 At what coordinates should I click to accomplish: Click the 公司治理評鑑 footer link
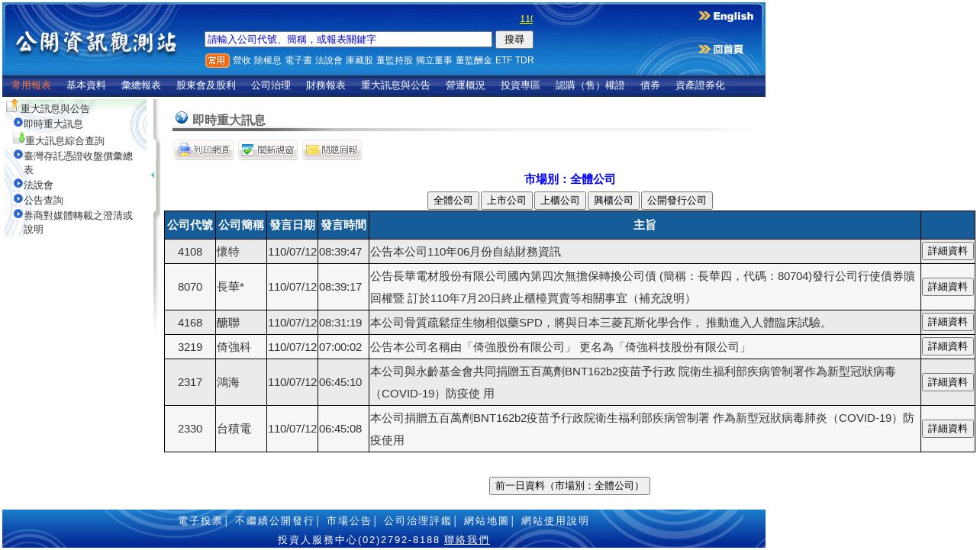[x=417, y=521]
